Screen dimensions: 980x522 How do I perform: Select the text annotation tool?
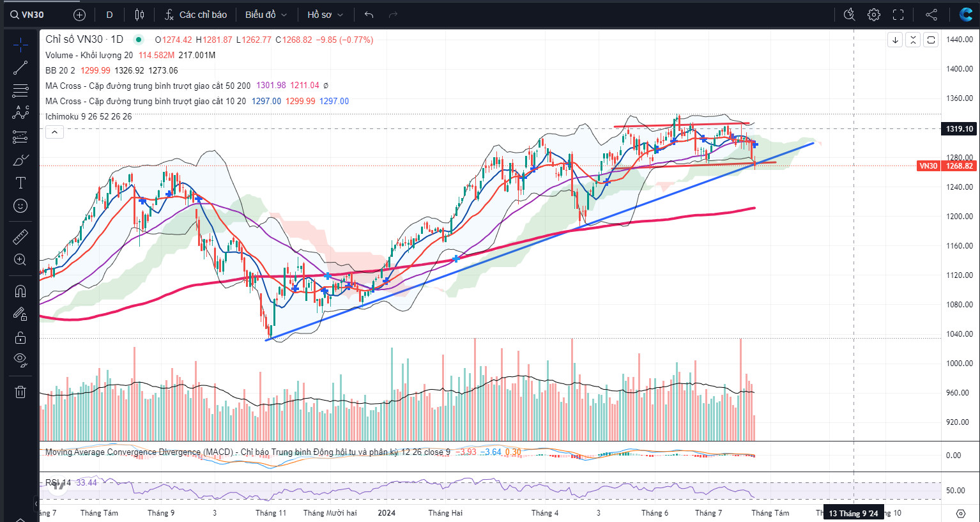[x=20, y=183]
